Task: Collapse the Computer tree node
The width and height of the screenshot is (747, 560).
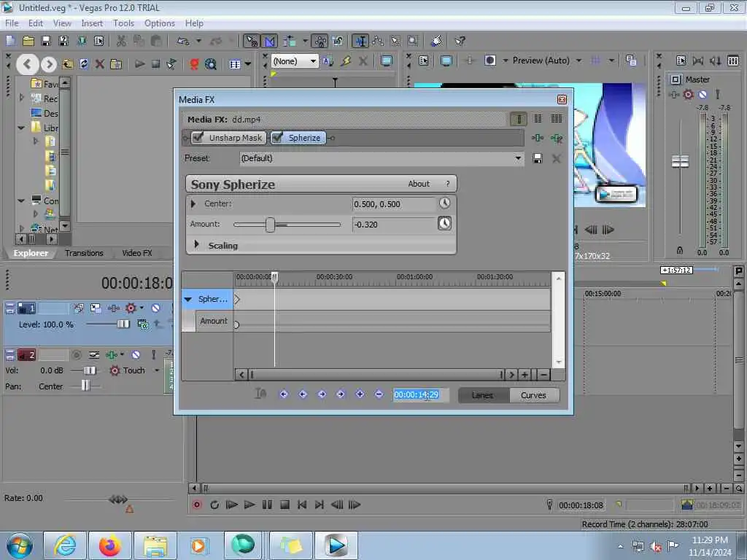Action: (21, 201)
